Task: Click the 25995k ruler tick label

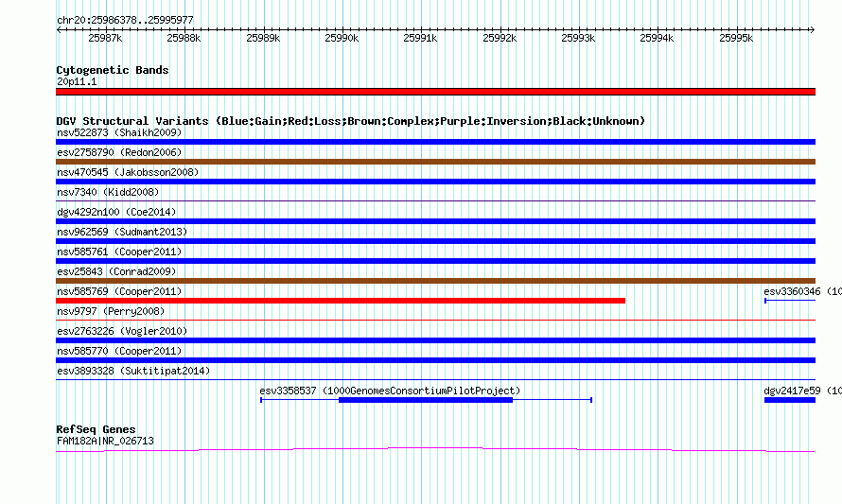Action: [x=736, y=38]
